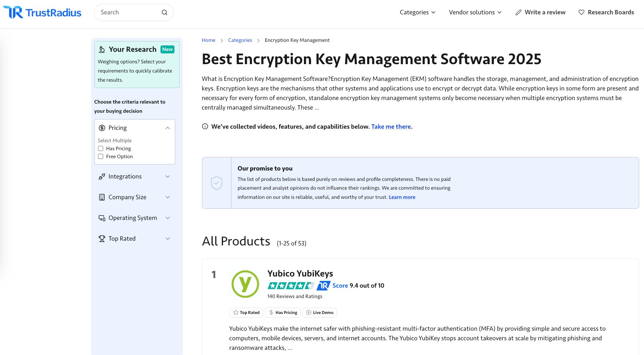
Task: Click the Company Size building icon
Action: pyautogui.click(x=102, y=197)
